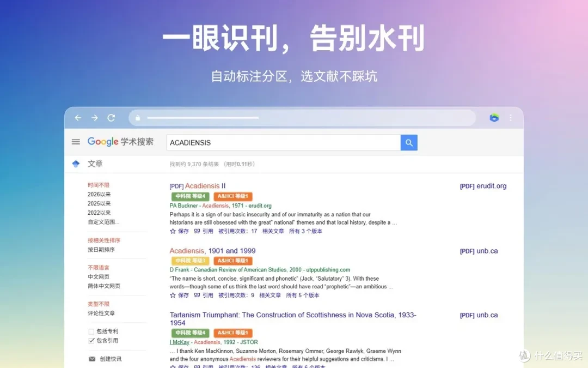The image size is (588, 368).
Task: Open 所有 3 个版本 link
Action: click(305, 231)
